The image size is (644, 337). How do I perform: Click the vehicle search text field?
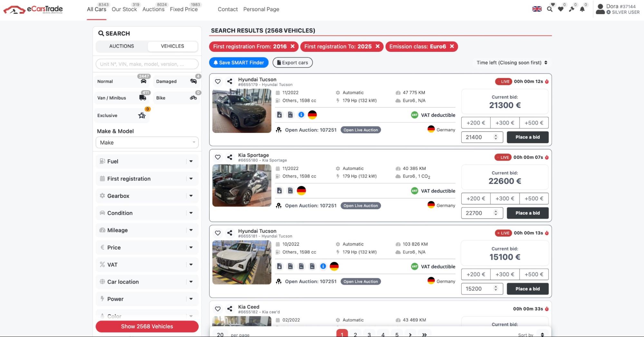click(147, 64)
